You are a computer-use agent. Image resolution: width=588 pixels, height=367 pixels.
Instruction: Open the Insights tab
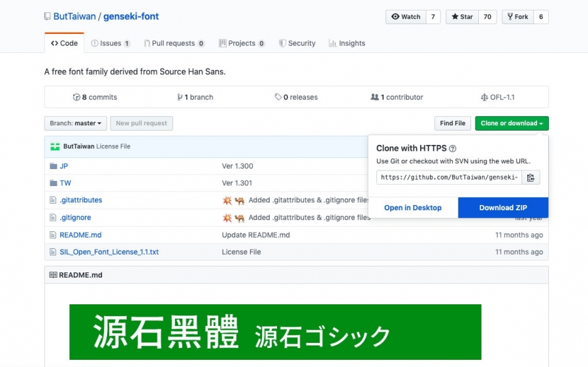click(347, 43)
